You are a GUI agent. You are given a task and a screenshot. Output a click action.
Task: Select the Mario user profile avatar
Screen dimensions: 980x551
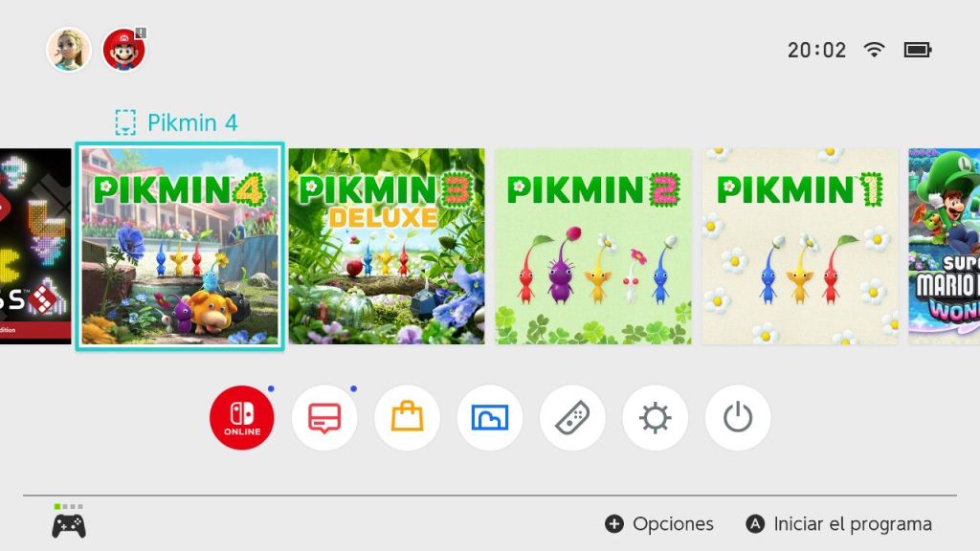pos(124,50)
